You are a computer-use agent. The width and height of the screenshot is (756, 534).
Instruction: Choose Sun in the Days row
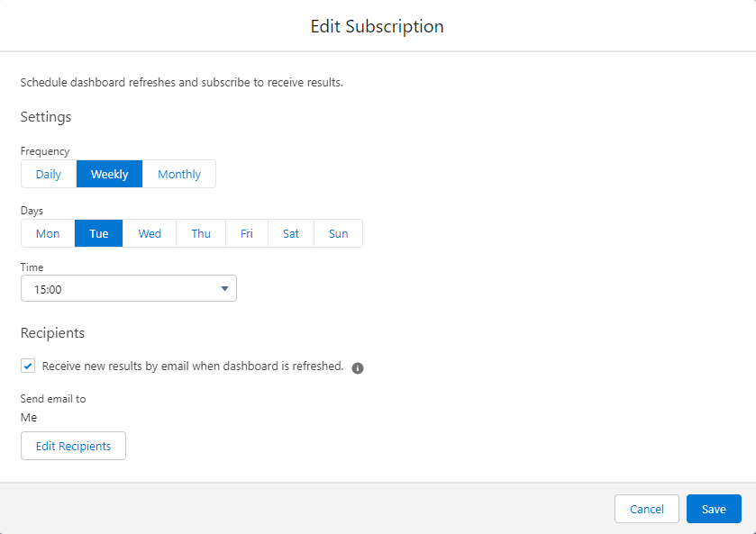point(338,233)
